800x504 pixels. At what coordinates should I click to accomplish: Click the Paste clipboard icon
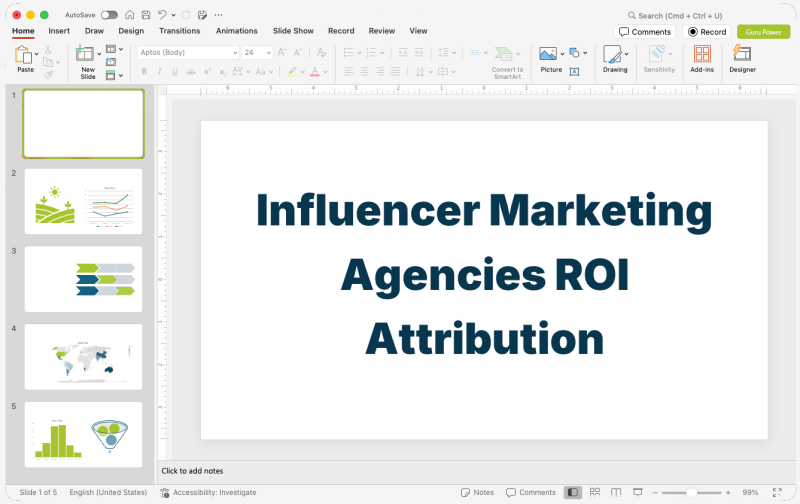pyautogui.click(x=23, y=55)
